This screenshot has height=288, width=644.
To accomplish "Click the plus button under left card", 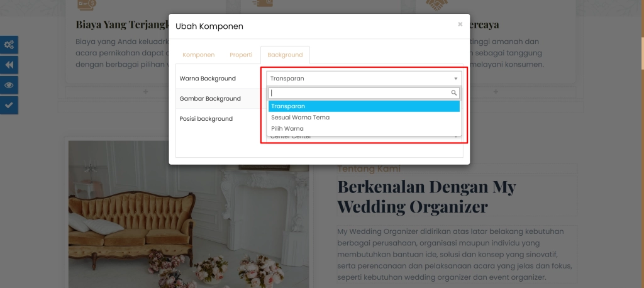I will 145,92.
